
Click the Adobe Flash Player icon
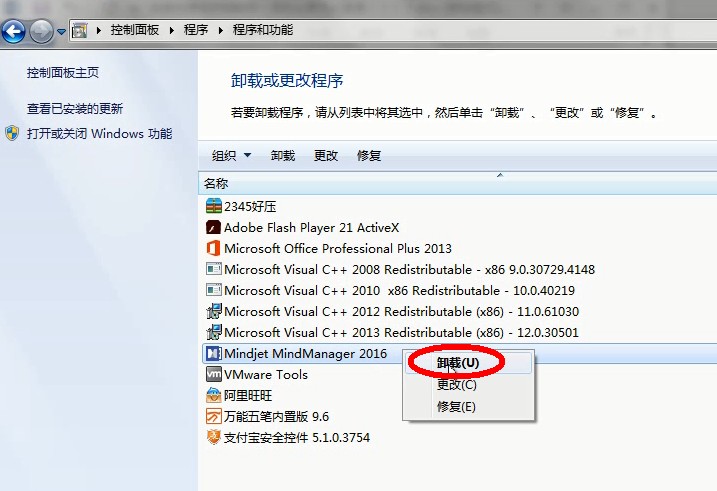[x=214, y=227]
